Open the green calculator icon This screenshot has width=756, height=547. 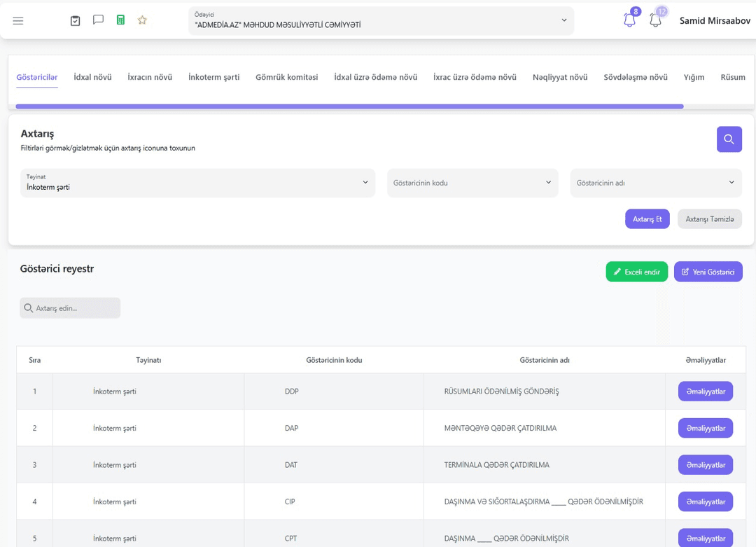(120, 20)
